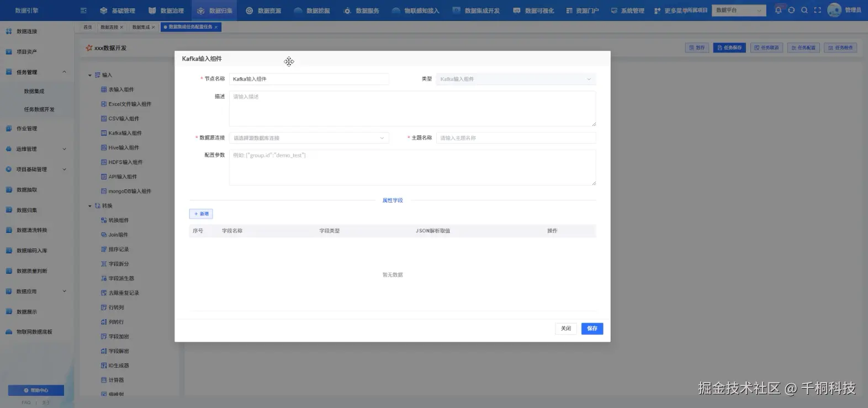The image size is (868, 408).
Task: Close the 数据连接 page tab
Action: [x=121, y=27]
